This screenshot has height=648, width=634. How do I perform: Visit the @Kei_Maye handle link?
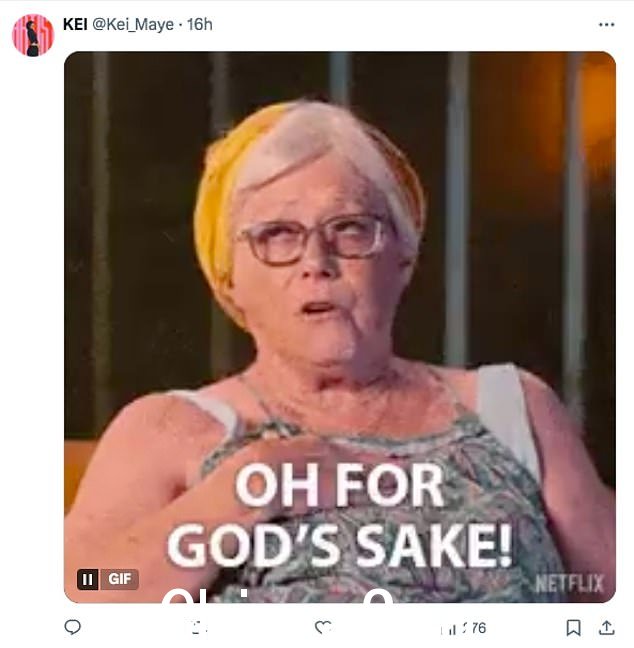pos(133,25)
